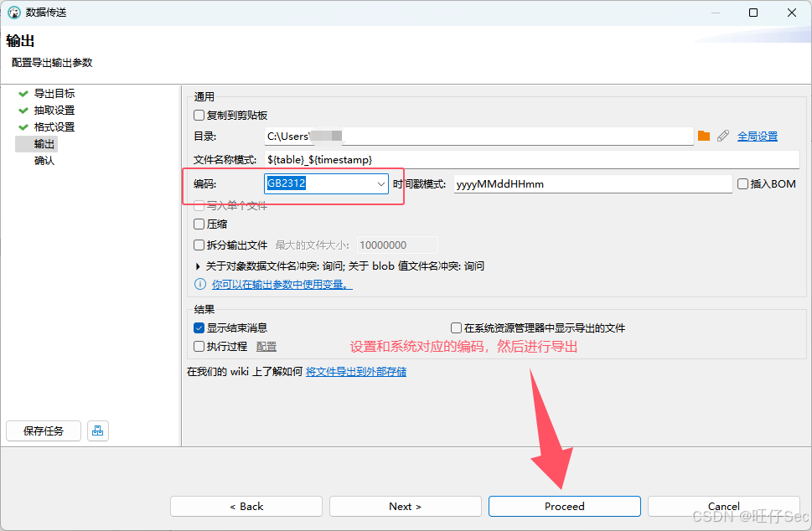The width and height of the screenshot is (812, 531).
Task: Enable the 复制到剪贴板 checkbox
Action: tap(199, 115)
